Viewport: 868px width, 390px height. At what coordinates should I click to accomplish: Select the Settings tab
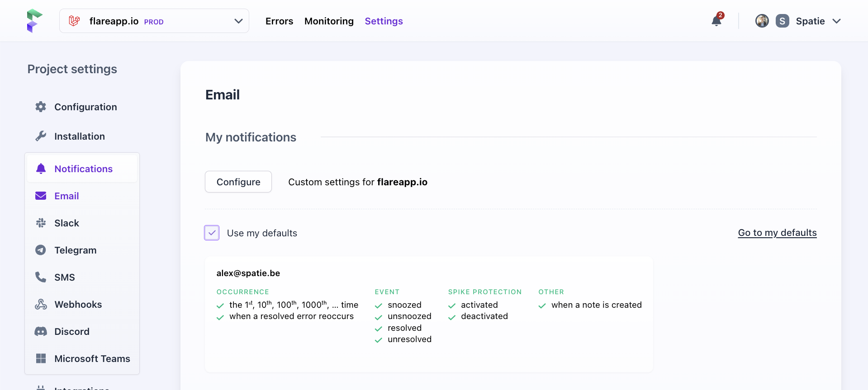pos(384,21)
